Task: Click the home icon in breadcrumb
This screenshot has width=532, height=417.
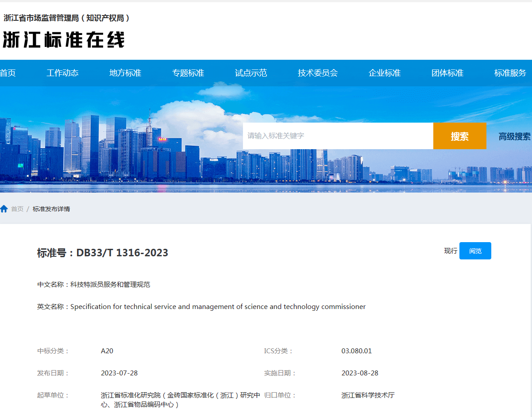Action: pyautogui.click(x=4, y=209)
